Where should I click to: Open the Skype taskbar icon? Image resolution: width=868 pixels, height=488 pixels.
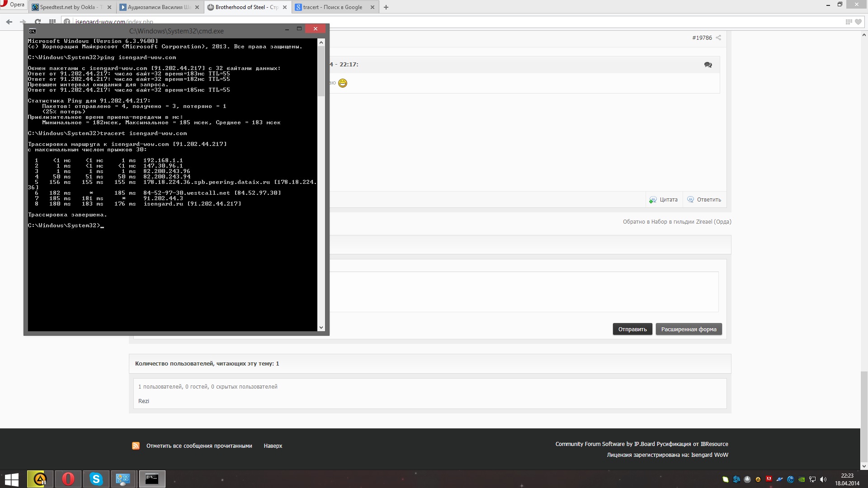(x=96, y=479)
